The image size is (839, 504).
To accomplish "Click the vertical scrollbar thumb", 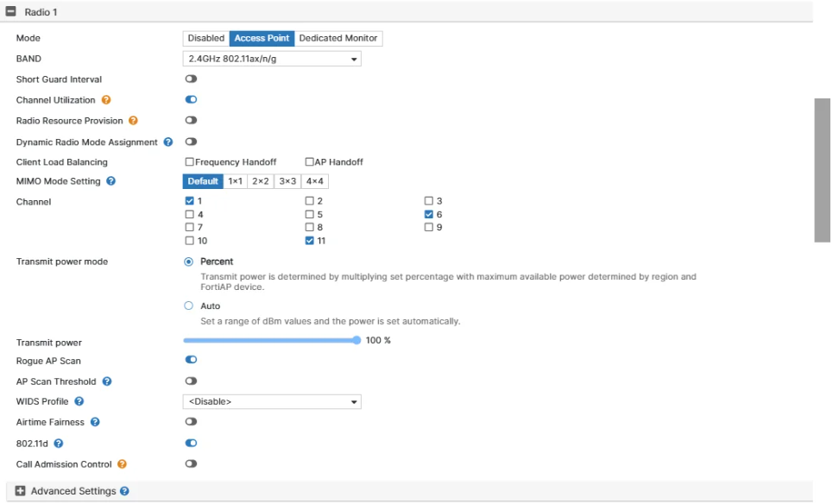I will [x=822, y=170].
